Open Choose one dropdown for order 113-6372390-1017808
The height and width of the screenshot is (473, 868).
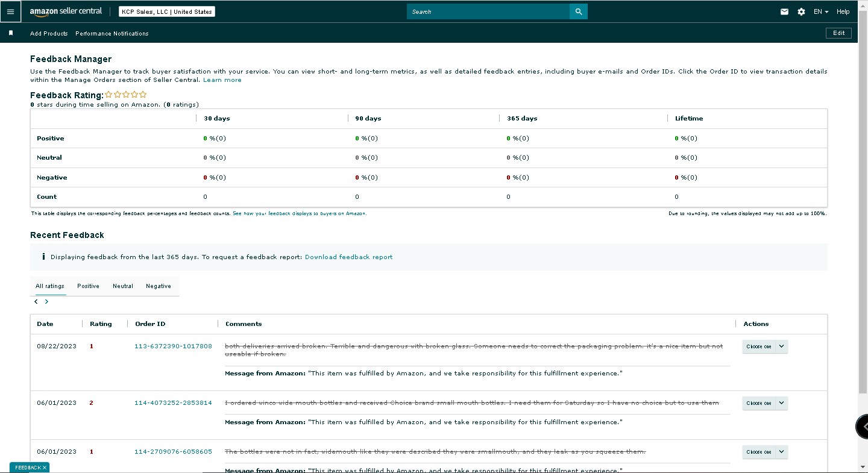click(x=765, y=346)
